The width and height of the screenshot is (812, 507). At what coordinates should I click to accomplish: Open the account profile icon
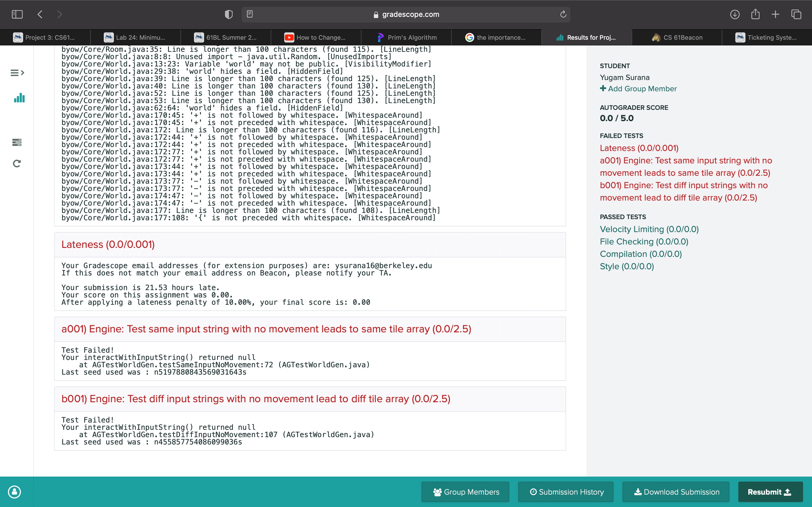click(14, 492)
